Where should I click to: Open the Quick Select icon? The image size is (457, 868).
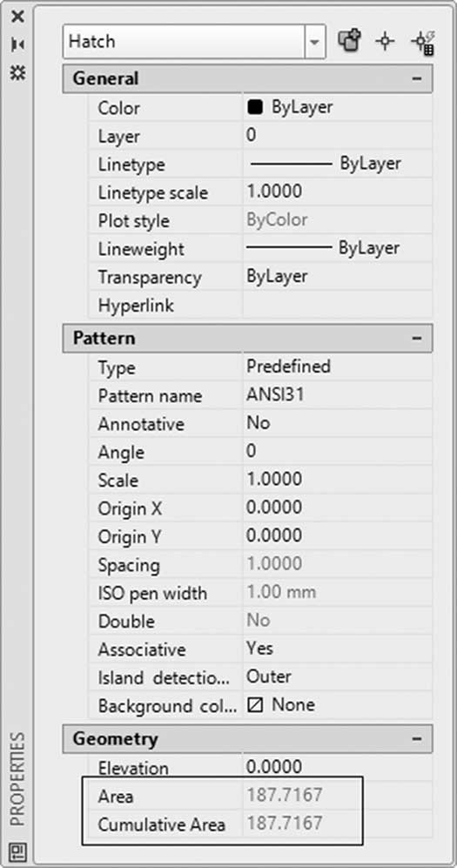[421, 42]
